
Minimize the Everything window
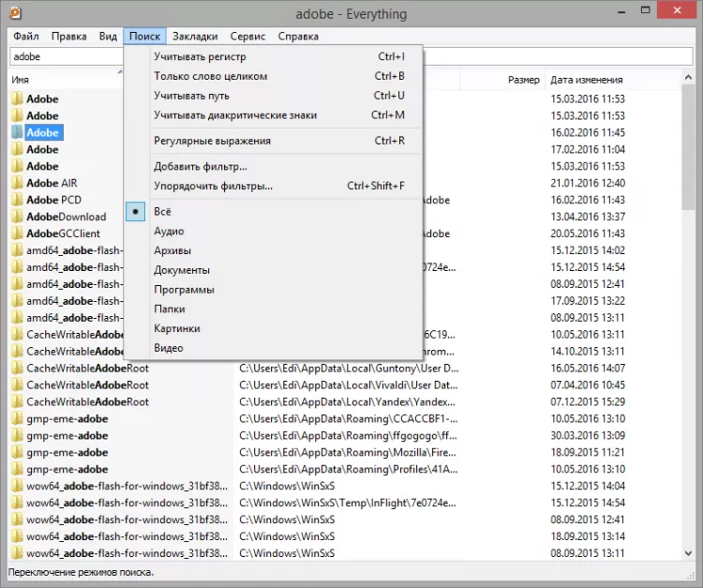(621, 11)
